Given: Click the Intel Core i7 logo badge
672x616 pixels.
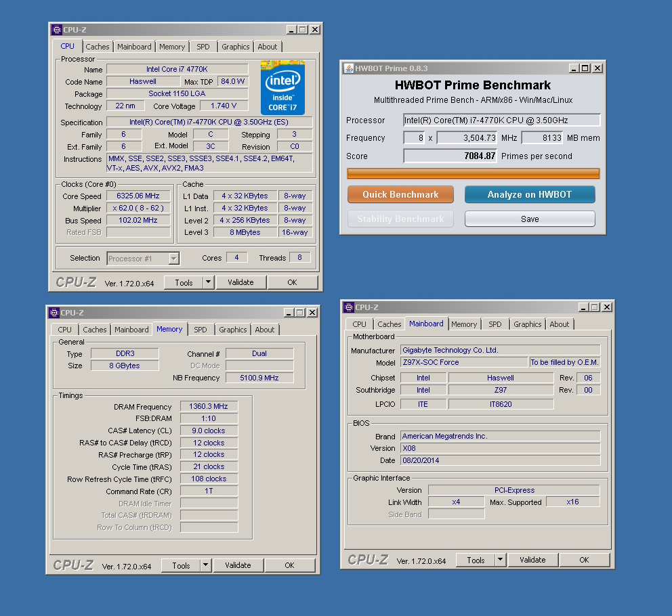Looking at the screenshot, I should point(282,88).
